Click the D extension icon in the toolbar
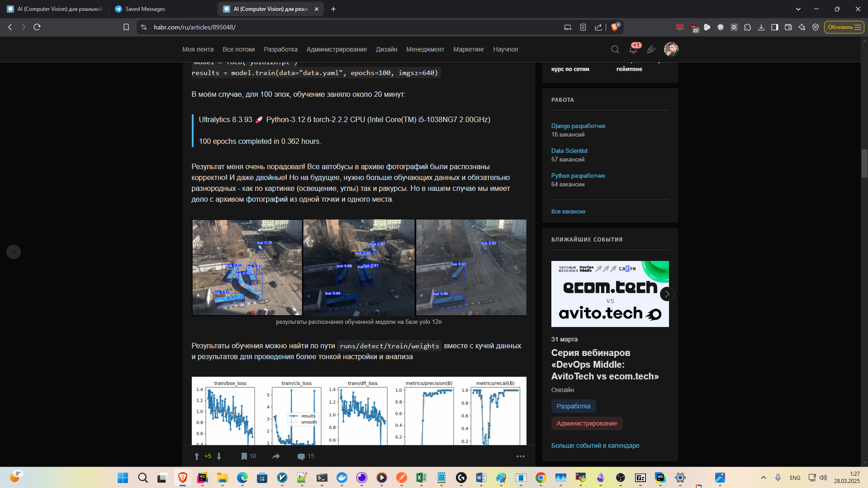The image size is (868, 488). tap(734, 27)
